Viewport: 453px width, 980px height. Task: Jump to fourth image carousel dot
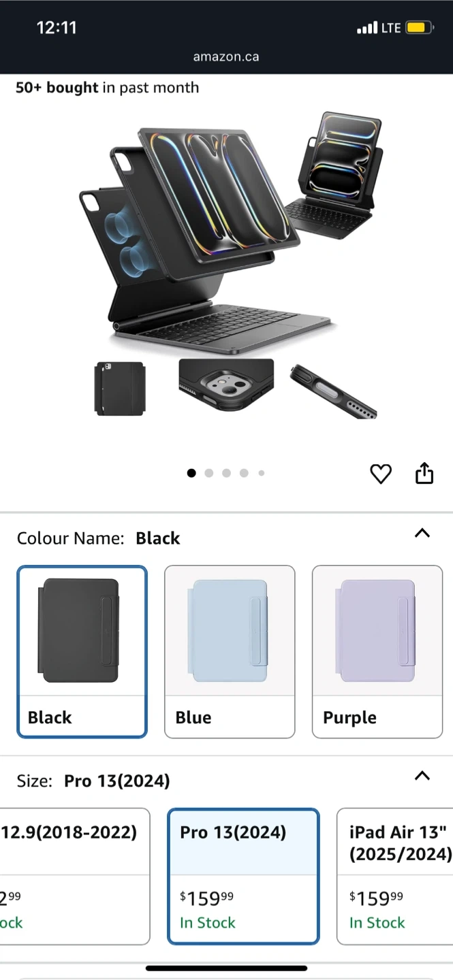click(244, 473)
